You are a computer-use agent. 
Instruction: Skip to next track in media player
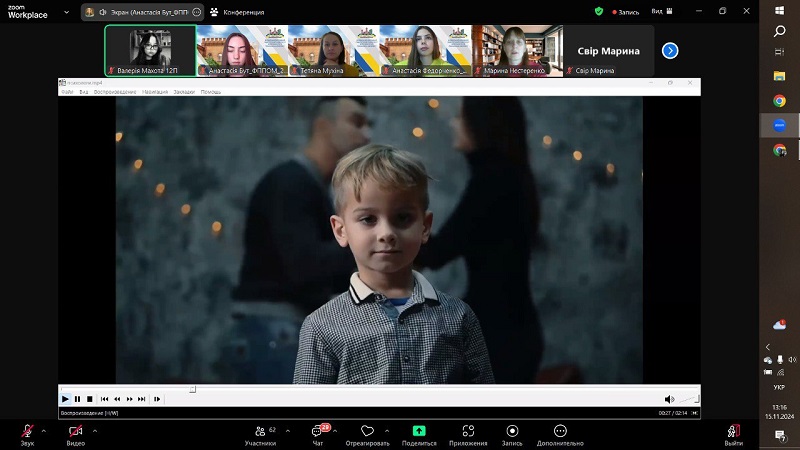coord(142,399)
